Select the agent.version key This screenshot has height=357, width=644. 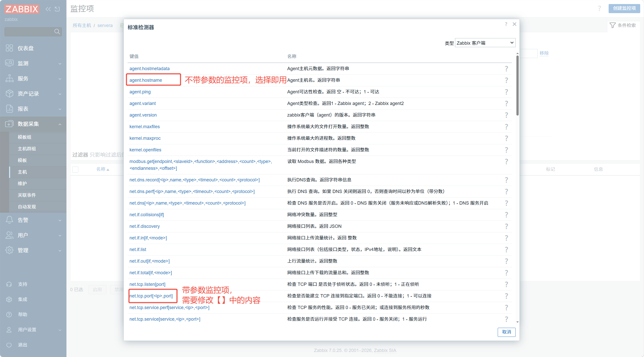click(x=143, y=115)
